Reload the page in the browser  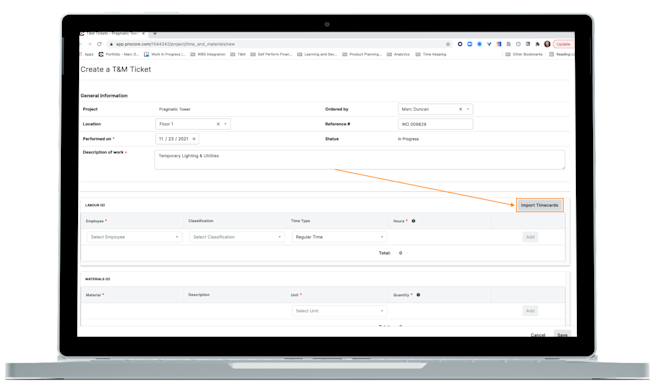click(x=99, y=44)
